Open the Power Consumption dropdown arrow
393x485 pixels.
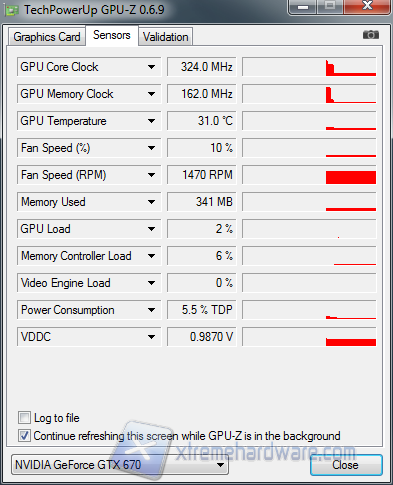pyautogui.click(x=151, y=310)
